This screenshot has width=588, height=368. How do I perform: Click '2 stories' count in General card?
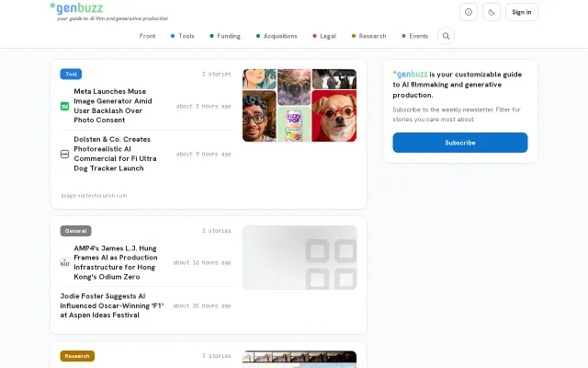(x=217, y=231)
